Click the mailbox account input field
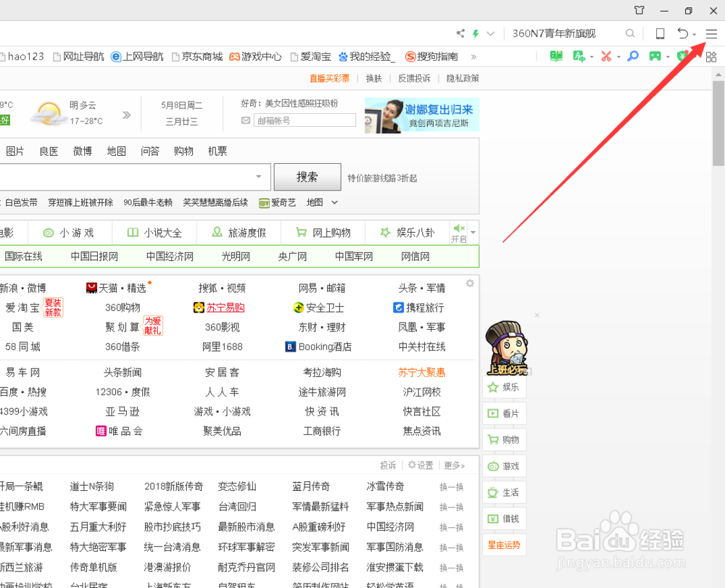 coord(304,120)
